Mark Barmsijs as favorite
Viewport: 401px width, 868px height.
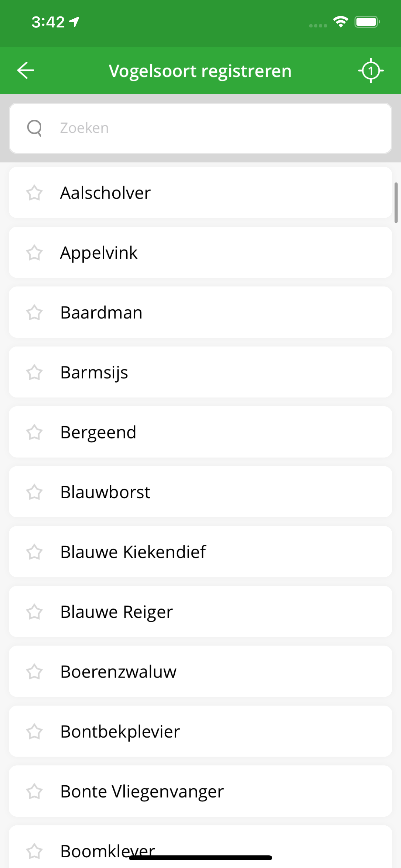(34, 372)
